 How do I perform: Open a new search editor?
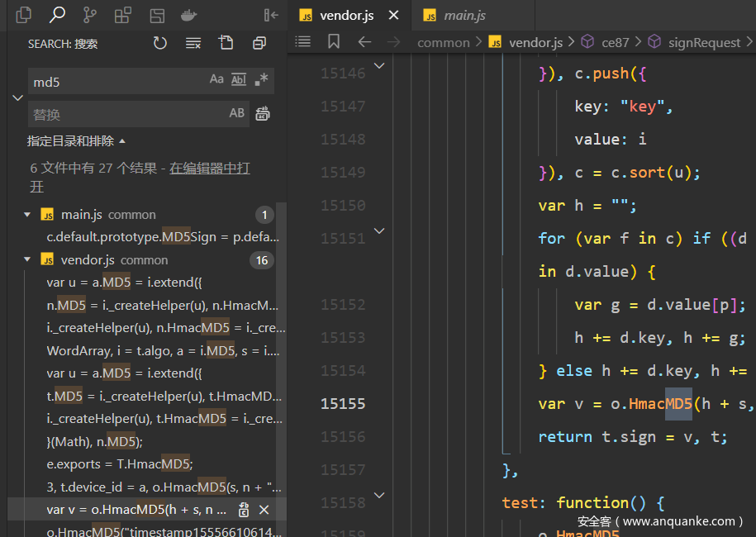(x=226, y=43)
